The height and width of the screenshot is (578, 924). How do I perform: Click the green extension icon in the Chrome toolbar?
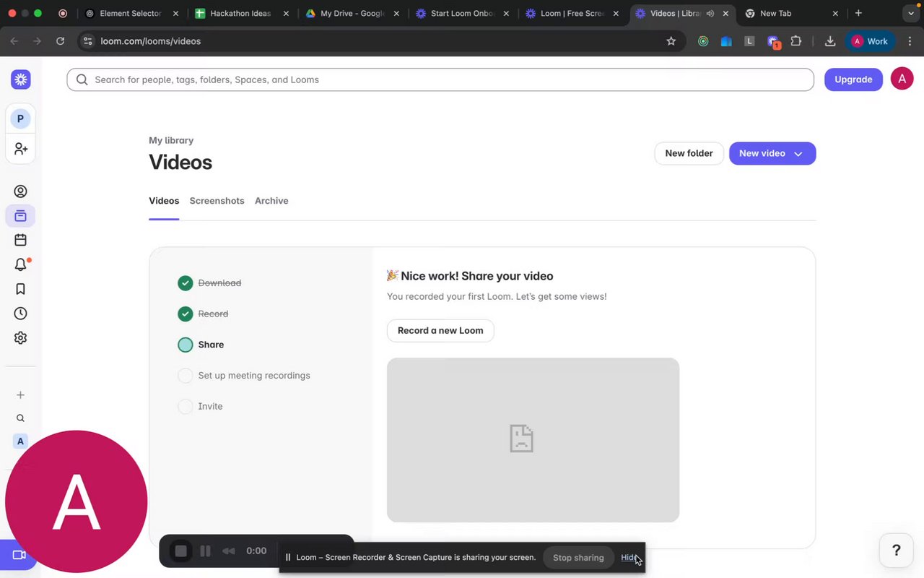(x=703, y=41)
